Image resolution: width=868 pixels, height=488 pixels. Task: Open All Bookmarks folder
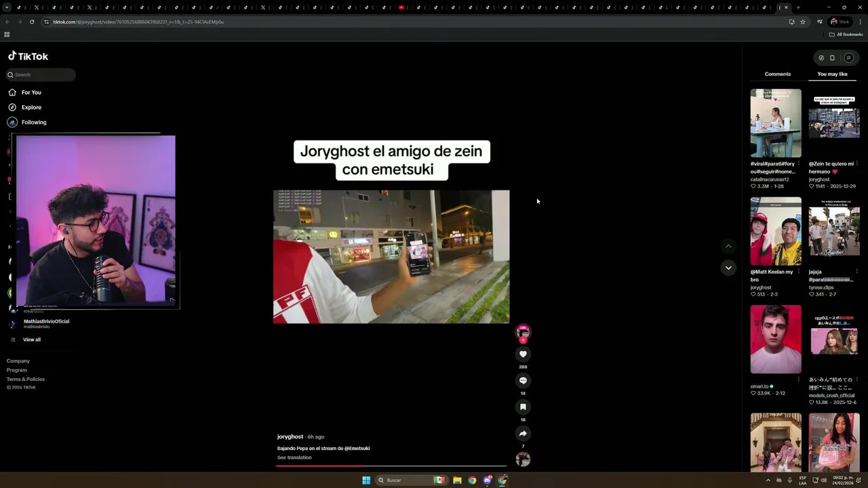[846, 35]
